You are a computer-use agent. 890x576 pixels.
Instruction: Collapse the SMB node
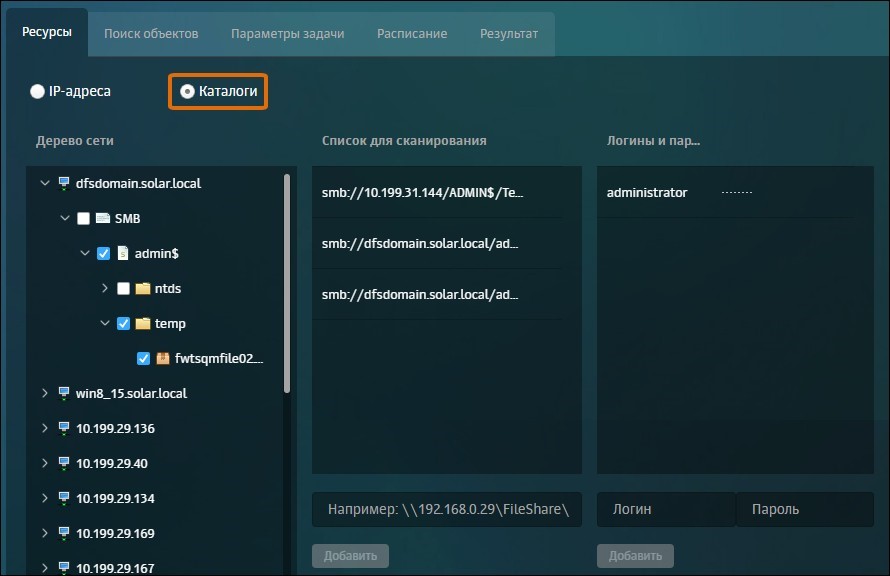(65, 218)
